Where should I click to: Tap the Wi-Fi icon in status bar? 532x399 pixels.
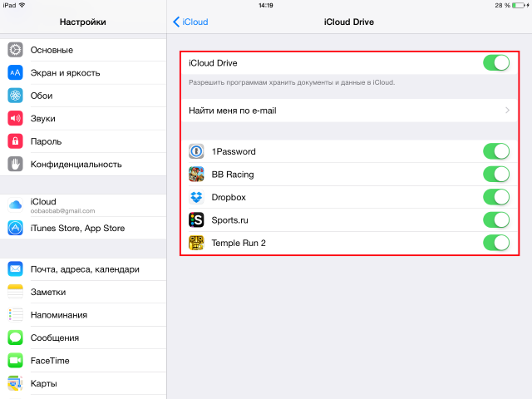22,5
